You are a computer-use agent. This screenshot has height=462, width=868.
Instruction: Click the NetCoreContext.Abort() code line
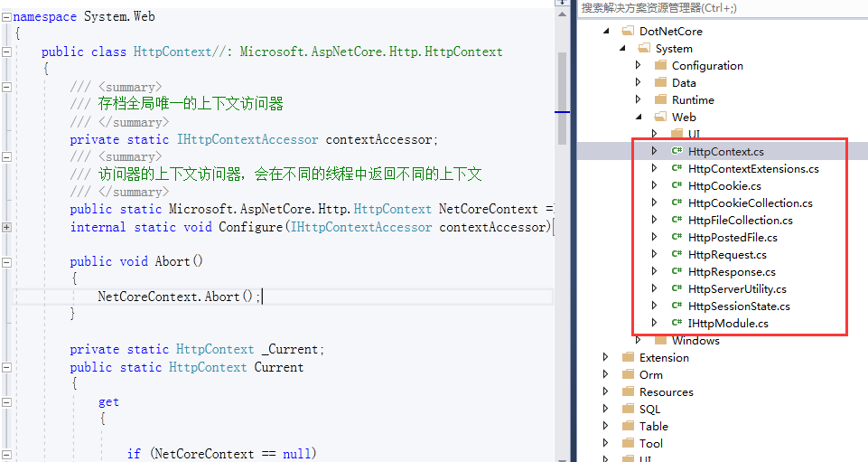click(x=179, y=297)
